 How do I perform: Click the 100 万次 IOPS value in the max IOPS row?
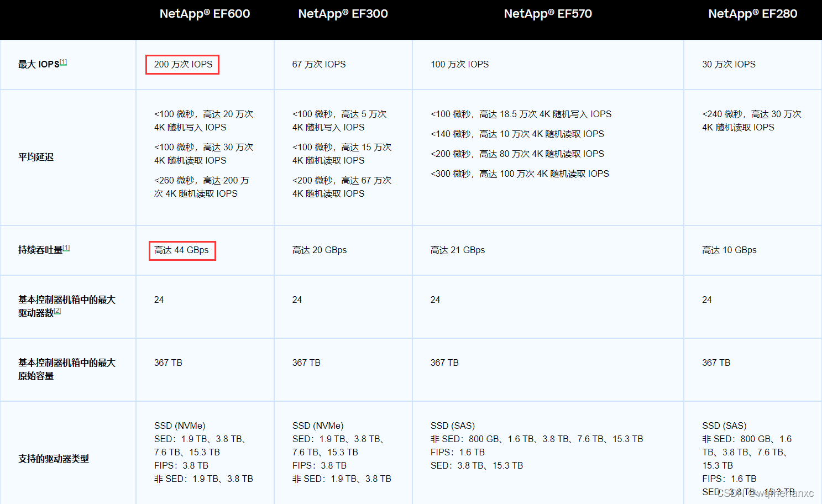coord(460,65)
